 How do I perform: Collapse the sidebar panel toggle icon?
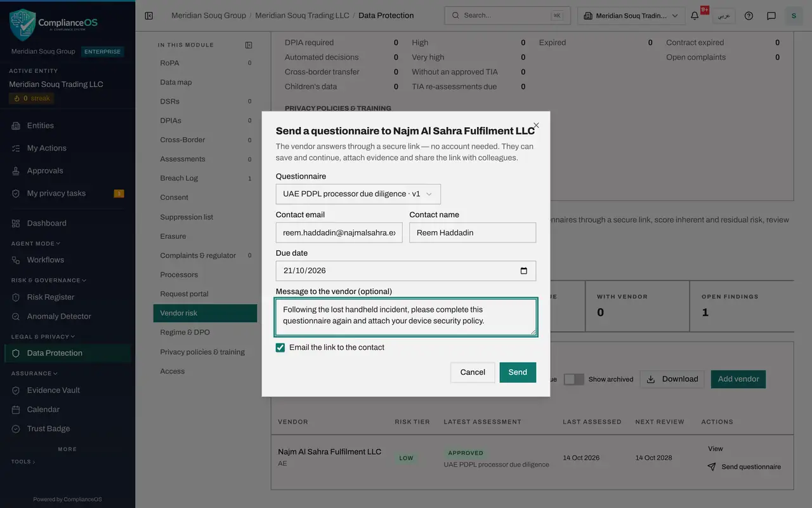(149, 16)
